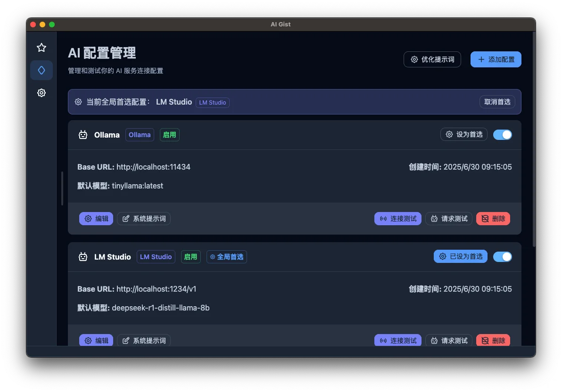Image resolution: width=562 pixels, height=392 pixels.
Task: Open 优化提示词 at the top right
Action: pyautogui.click(x=432, y=59)
